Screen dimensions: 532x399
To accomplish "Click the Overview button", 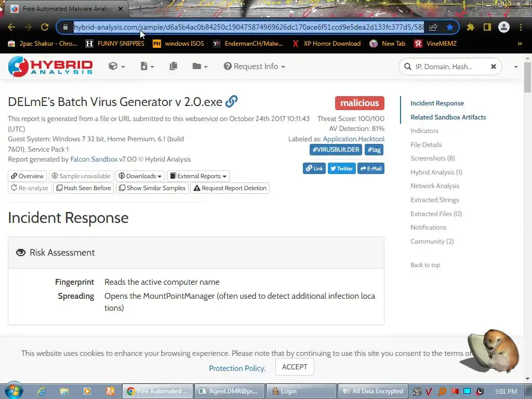I will coord(27,176).
